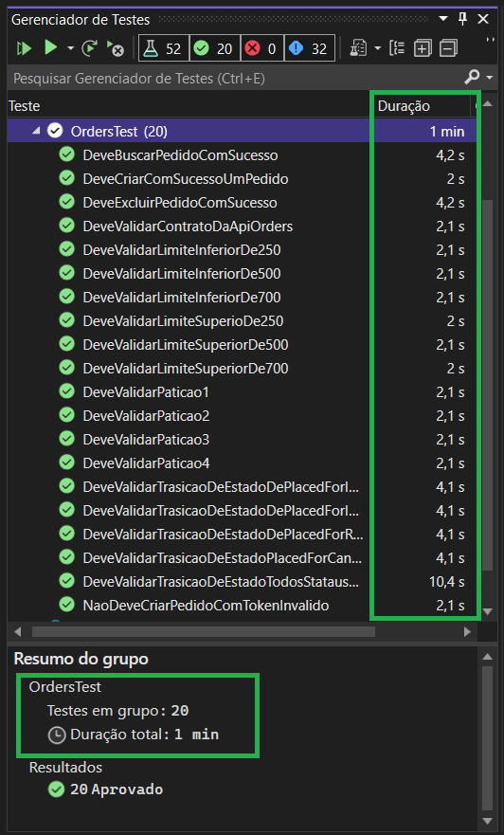Viewport: 504px width, 835px height.
Task: Select DeveCriarComSucessoUmPedido test
Action: [x=185, y=179]
